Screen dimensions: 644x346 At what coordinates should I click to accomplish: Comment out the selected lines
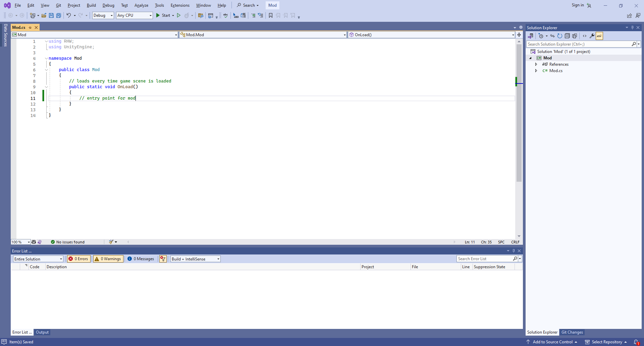(x=253, y=15)
